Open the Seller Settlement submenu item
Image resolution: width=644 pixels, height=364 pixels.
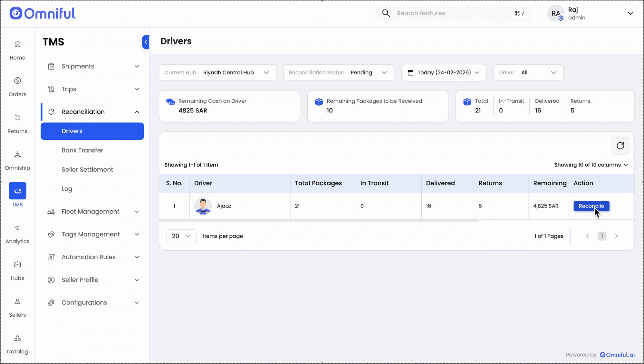point(87,169)
